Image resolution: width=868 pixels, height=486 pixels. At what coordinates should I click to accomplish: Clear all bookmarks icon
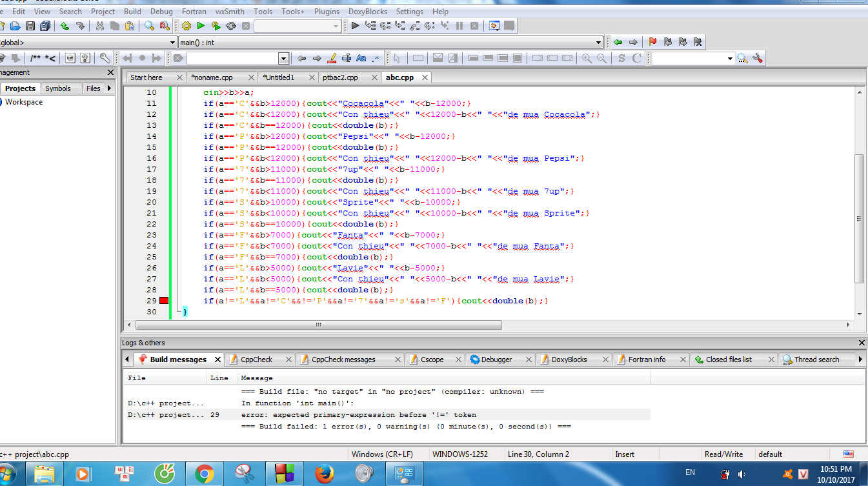698,42
